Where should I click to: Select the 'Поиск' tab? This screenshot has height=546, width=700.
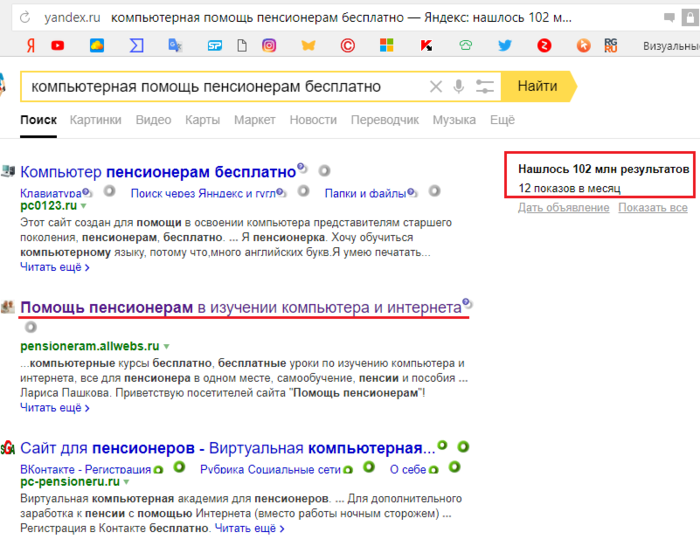tap(38, 120)
